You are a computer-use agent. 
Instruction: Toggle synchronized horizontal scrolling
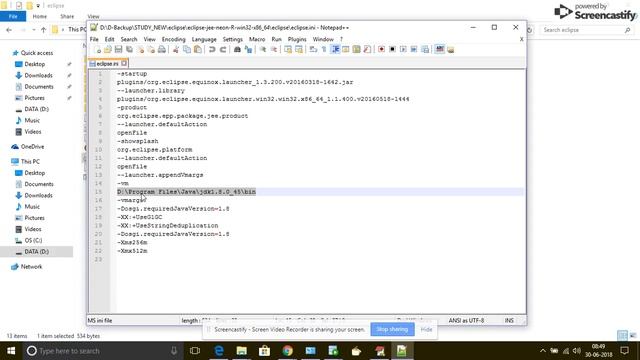(x=299, y=49)
